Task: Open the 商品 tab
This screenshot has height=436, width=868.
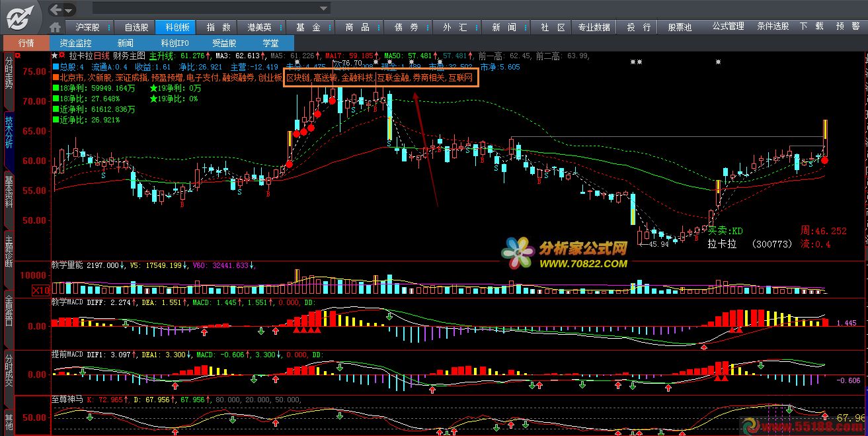Action: click(x=358, y=27)
